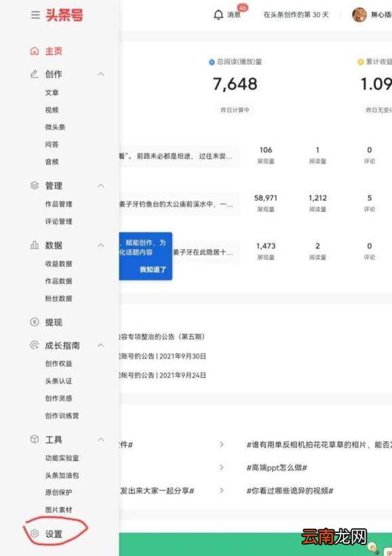Click the 主页 label in sidebar
Image resolution: width=392 pixels, height=556 pixels.
point(54,51)
